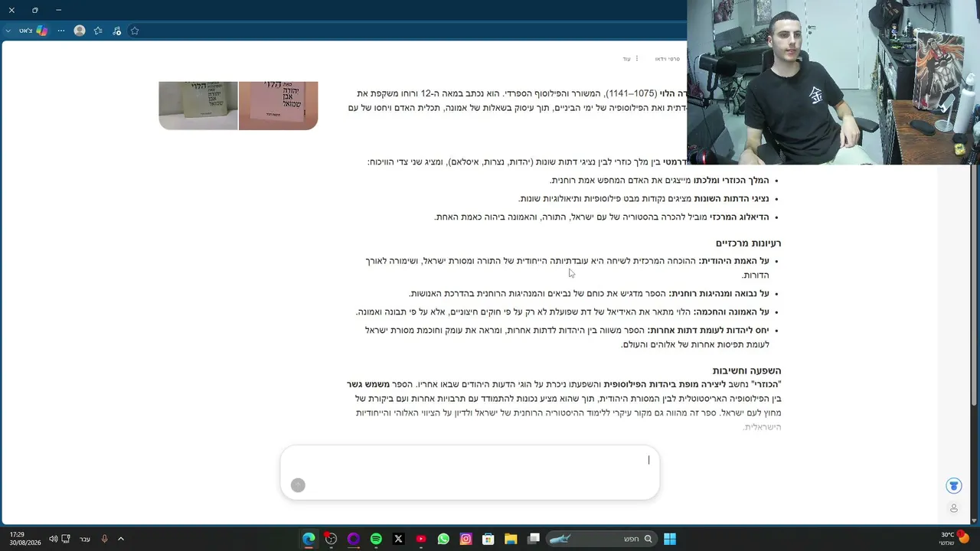
Task: Open the pale green book cover thumbnail
Action: [x=198, y=106]
